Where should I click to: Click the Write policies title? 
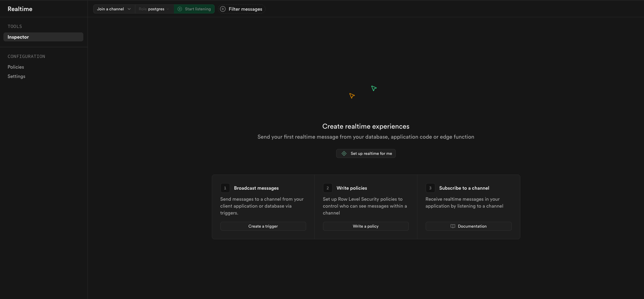[x=352, y=188]
